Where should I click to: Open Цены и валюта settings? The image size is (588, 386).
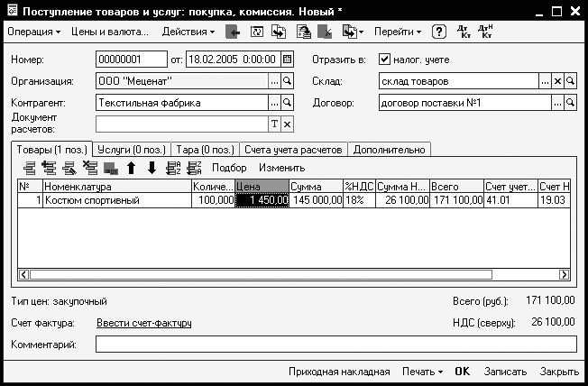tap(110, 32)
